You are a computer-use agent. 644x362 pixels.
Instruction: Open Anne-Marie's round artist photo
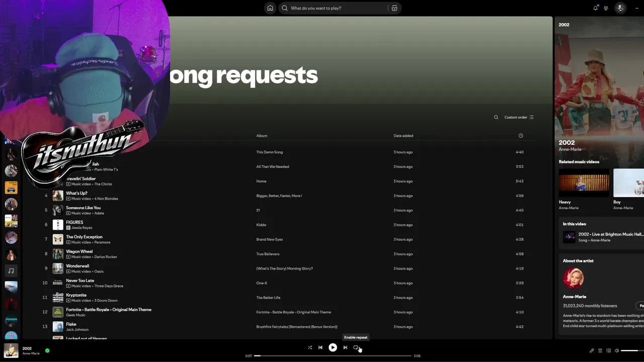574,278
